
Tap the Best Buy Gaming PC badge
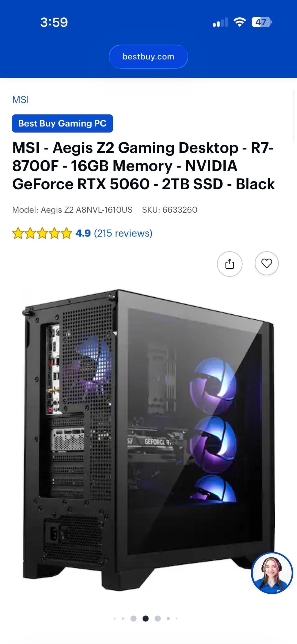tap(62, 124)
